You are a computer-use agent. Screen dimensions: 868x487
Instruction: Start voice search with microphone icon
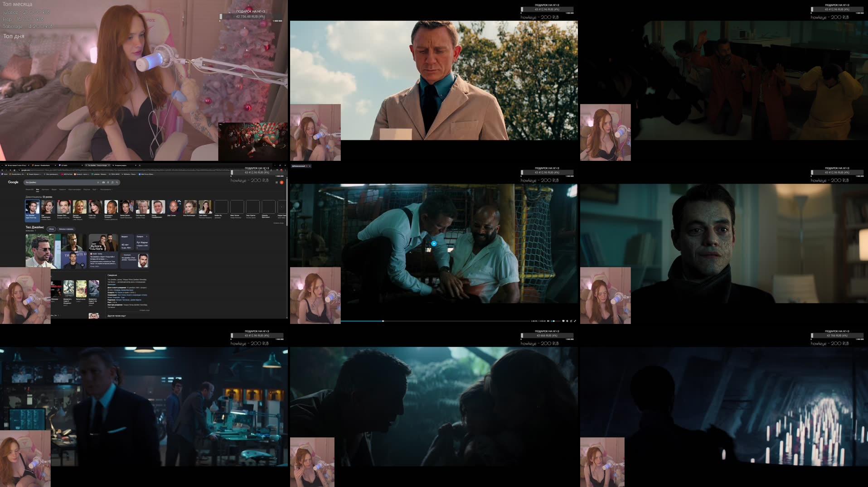108,183
